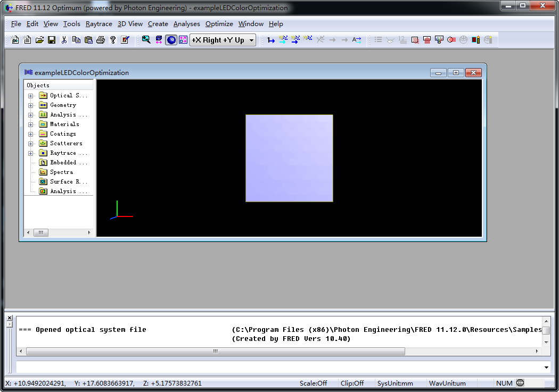Viewport: 559px width, 392px height.
Task: Expand the Materials tree node
Action: click(31, 124)
